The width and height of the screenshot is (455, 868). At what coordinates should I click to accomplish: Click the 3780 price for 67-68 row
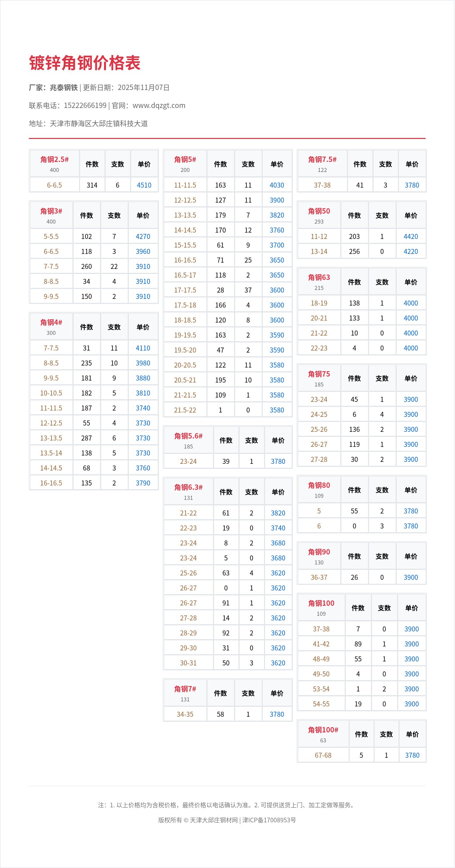pyautogui.click(x=412, y=755)
